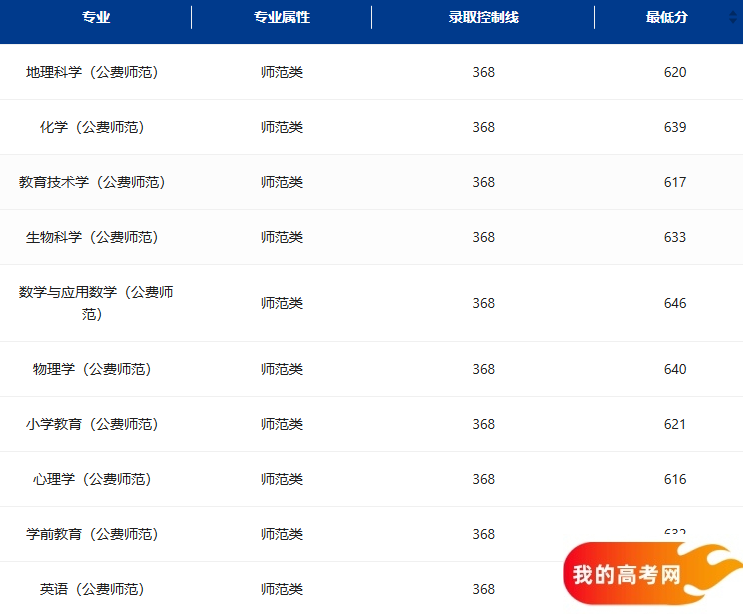Click 师范类 attribute in 心理学 row
Viewport: 743px width, 614px height.
(x=282, y=479)
